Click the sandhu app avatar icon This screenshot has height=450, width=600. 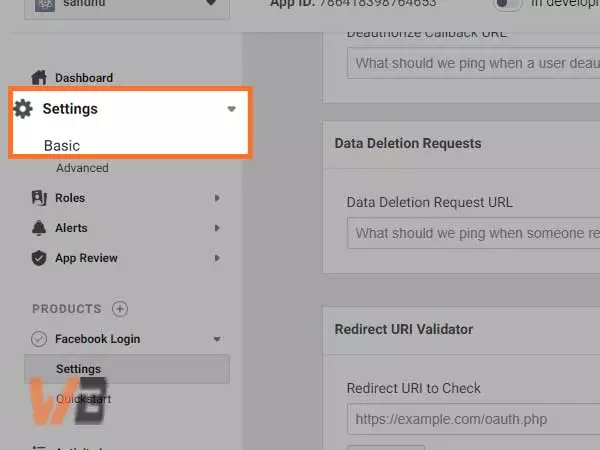click(45, 5)
